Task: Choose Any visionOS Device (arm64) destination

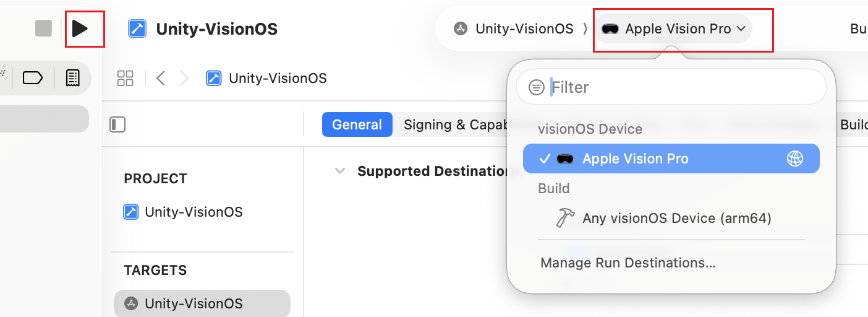Action: point(676,218)
